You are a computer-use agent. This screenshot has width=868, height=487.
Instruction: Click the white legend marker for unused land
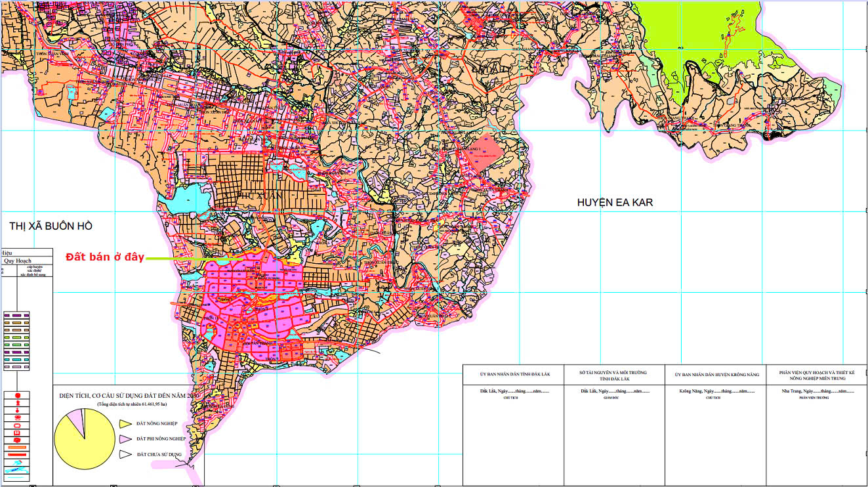[125, 454]
